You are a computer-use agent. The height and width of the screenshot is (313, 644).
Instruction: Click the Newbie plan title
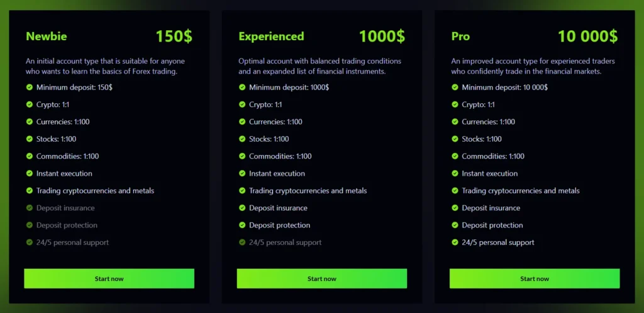click(x=46, y=37)
